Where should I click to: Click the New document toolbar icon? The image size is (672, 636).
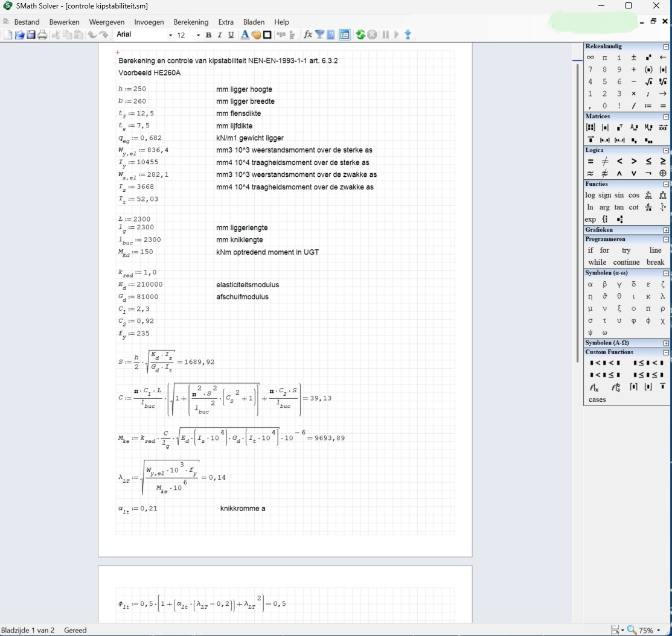pyautogui.click(x=8, y=34)
